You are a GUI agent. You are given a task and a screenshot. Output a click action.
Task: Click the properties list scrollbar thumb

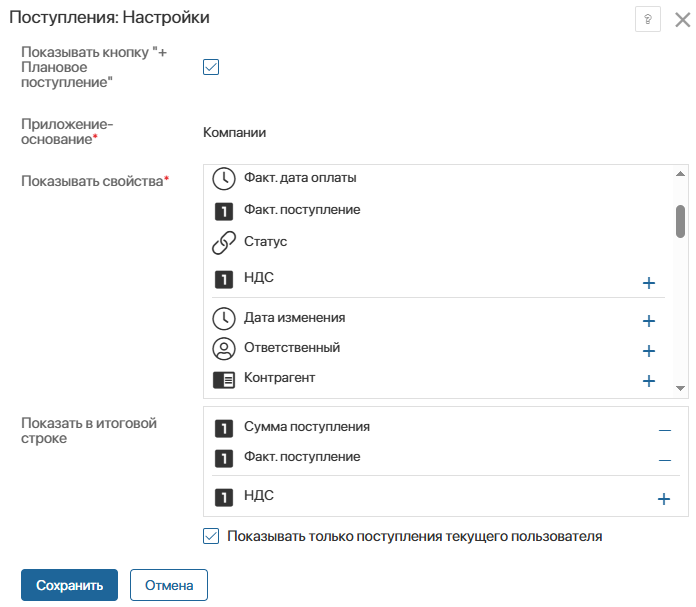click(680, 221)
